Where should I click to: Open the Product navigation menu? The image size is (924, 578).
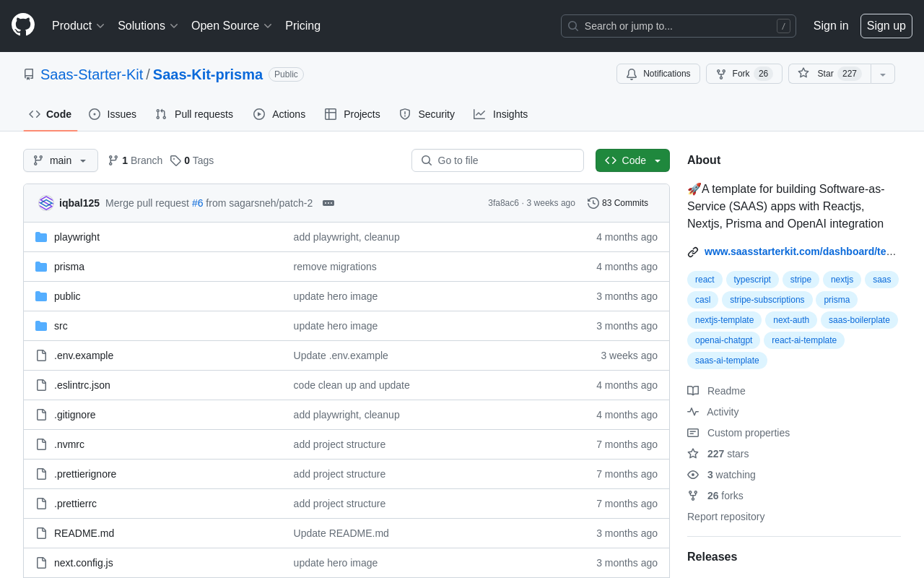pyautogui.click(x=78, y=26)
